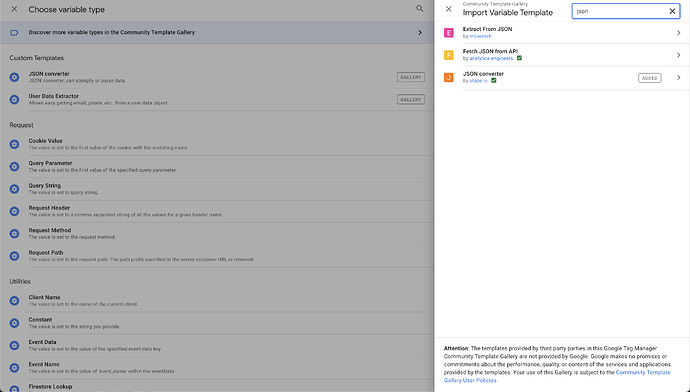Click the Cookie Value gear icon
Screen dimensions: 690x392
[14, 144]
